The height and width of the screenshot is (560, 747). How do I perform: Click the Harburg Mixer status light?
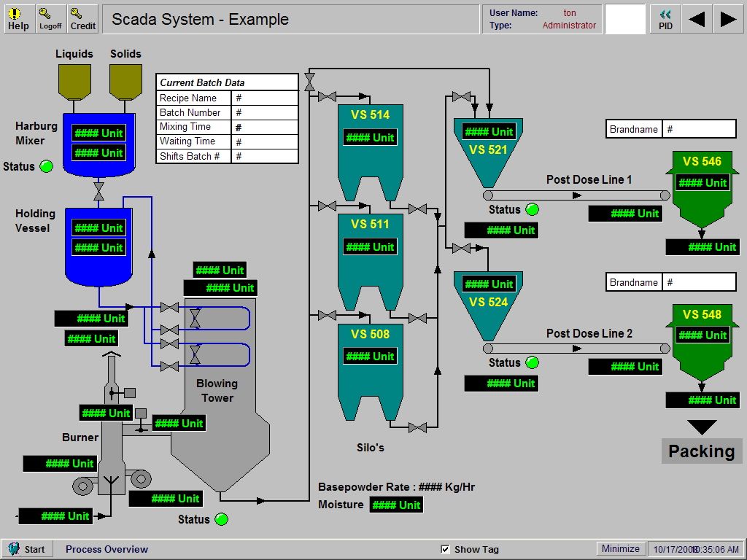47,167
